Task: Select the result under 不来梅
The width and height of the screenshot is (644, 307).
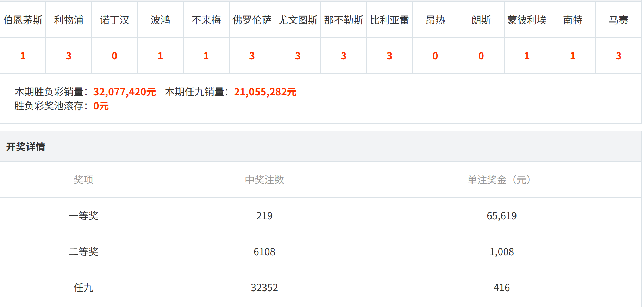Action: tap(206, 56)
